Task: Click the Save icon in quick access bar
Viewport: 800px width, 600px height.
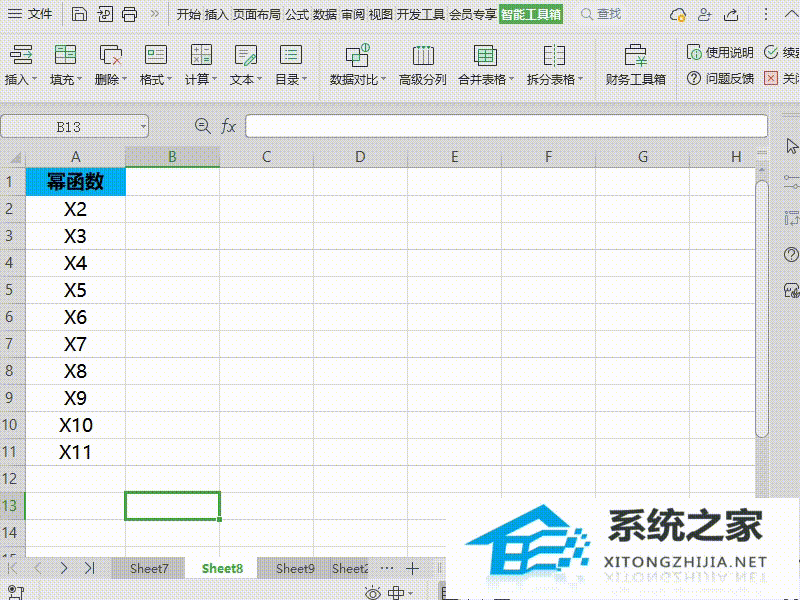Action: [78, 14]
